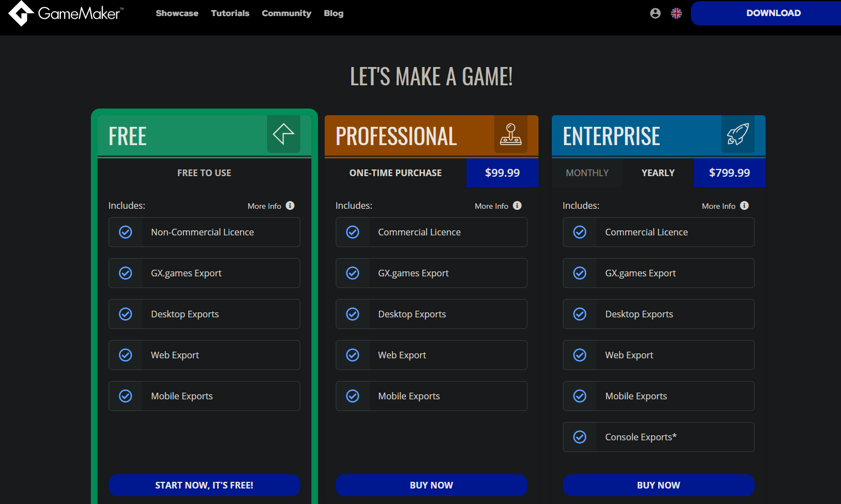This screenshot has width=841, height=504.
Task: Click checkmark beside Free Web Export
Action: pos(126,355)
